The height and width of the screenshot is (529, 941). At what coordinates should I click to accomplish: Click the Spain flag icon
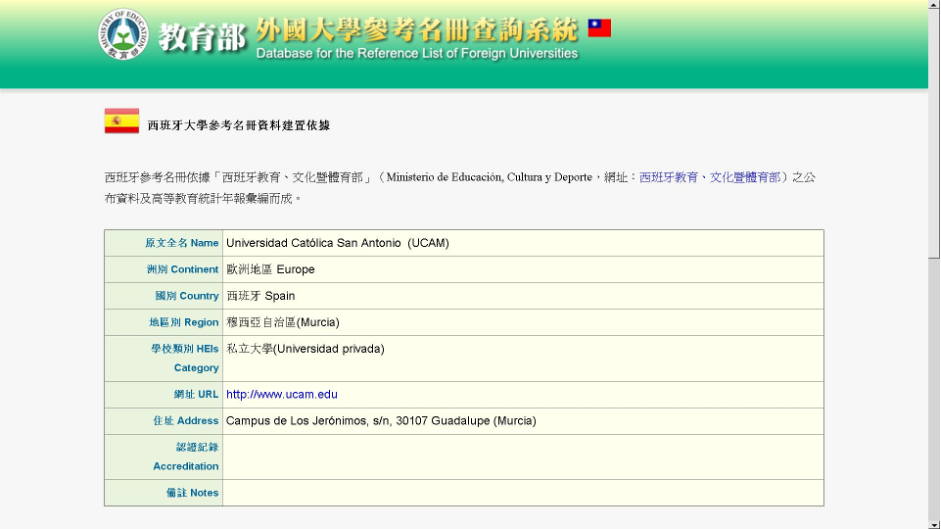coord(122,121)
